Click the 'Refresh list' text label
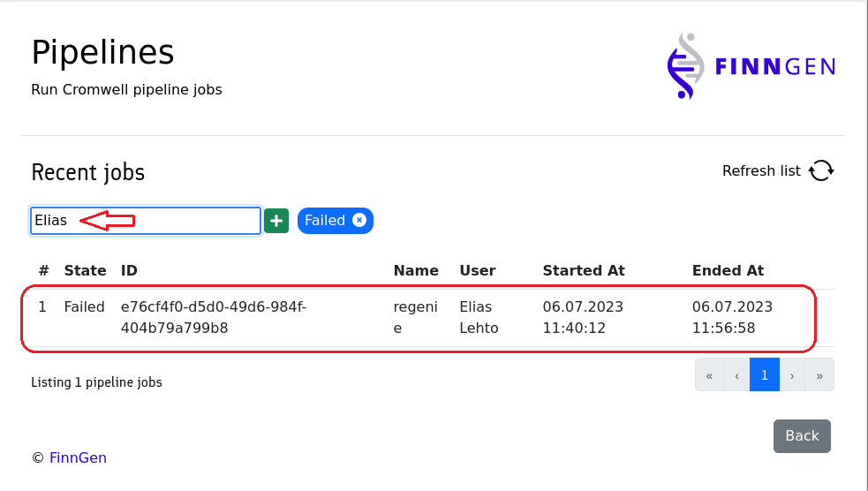The height and width of the screenshot is (491, 868). click(761, 170)
